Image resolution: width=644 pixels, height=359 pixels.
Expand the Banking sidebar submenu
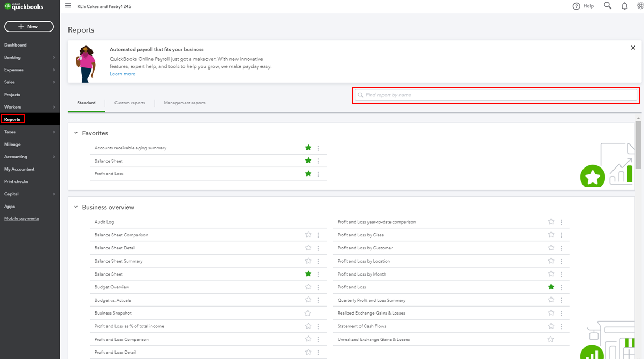[x=54, y=57]
